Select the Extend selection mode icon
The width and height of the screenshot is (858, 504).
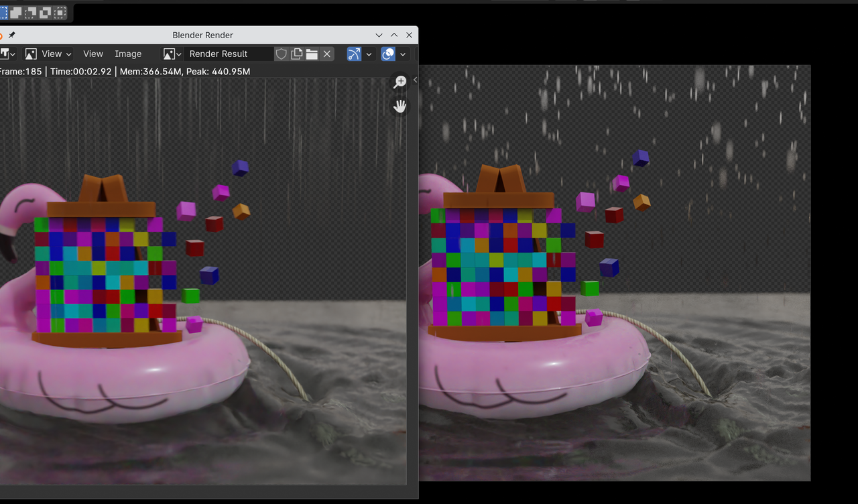pyautogui.click(x=15, y=12)
